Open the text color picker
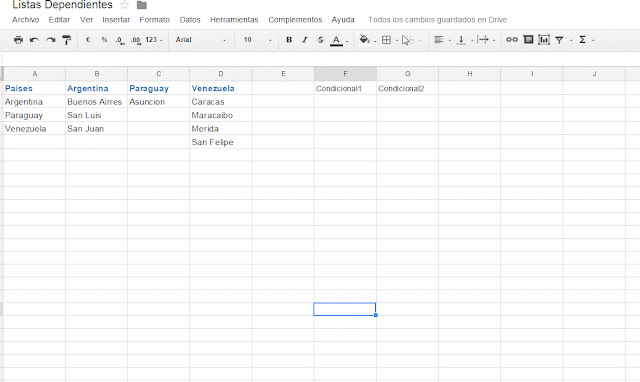Image resolution: width=640 pixels, height=382 pixels. pyautogui.click(x=336, y=40)
